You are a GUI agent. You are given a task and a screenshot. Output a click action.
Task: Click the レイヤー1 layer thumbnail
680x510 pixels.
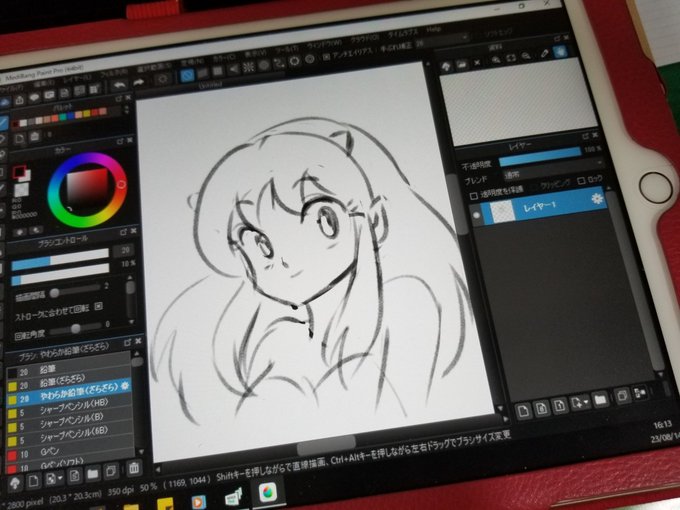pyautogui.click(x=502, y=212)
